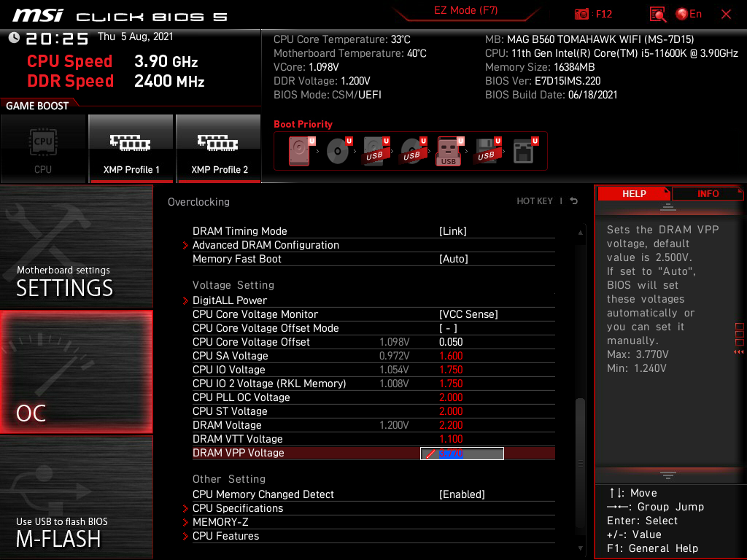747x560 pixels.
Task: Click the help panel bottom collapse handle
Action: [x=668, y=475]
